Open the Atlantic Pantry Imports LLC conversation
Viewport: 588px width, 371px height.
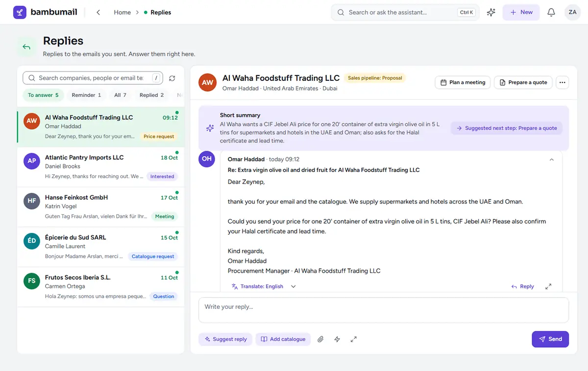[101, 166]
